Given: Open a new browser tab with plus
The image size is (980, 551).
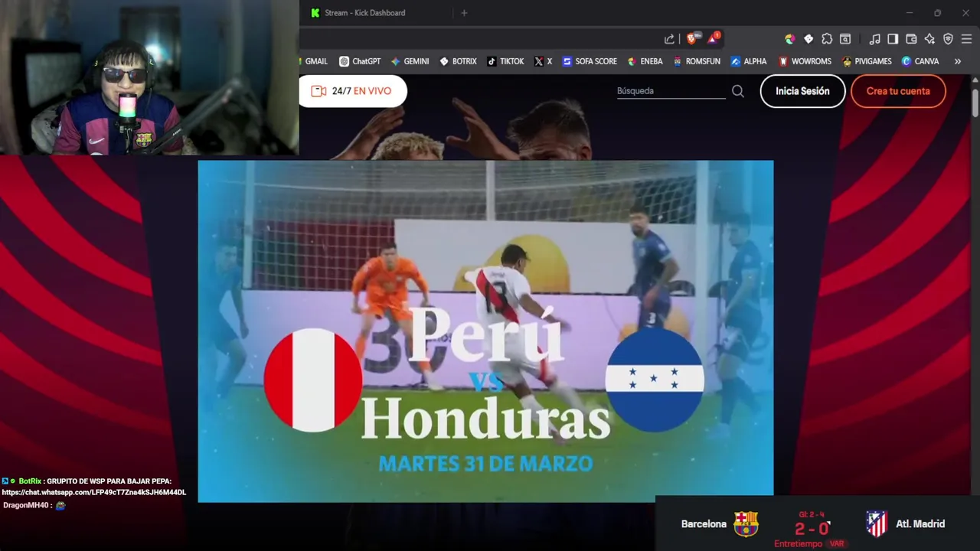Looking at the screenshot, I should [464, 13].
